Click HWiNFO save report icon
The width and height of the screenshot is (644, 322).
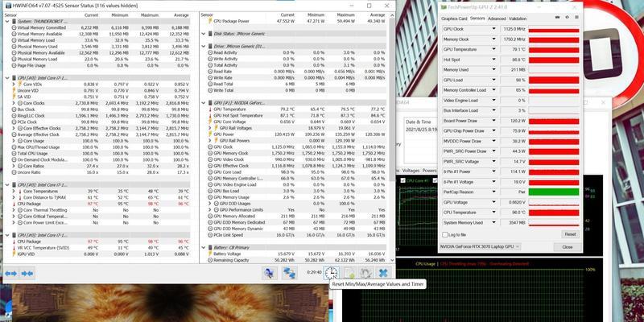click(349, 273)
